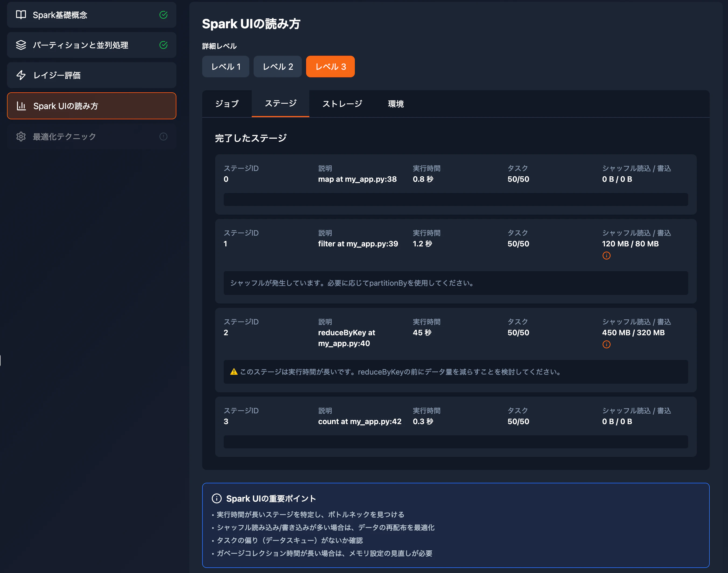Switch to the 環境 tab
728x573 pixels.
tap(395, 104)
